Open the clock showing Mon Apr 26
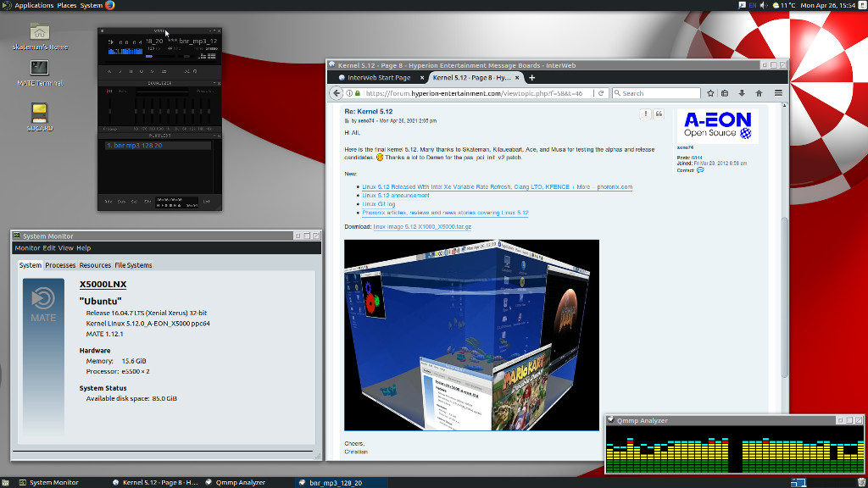The width and height of the screenshot is (868, 488). (x=827, y=5)
